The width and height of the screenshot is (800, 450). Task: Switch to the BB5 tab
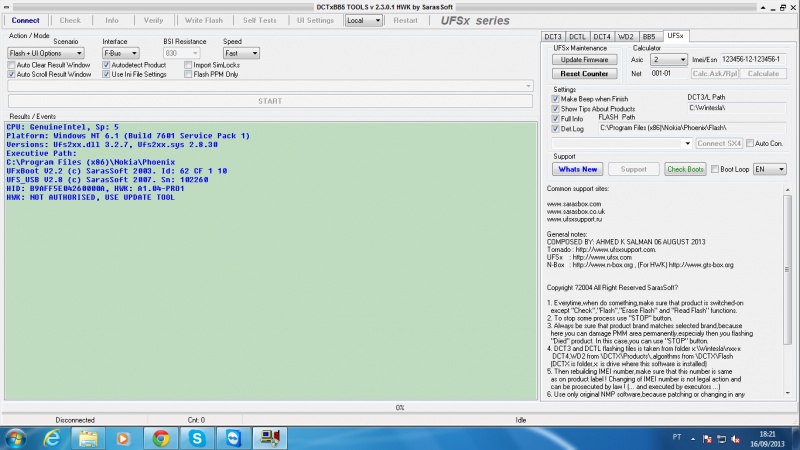(649, 37)
